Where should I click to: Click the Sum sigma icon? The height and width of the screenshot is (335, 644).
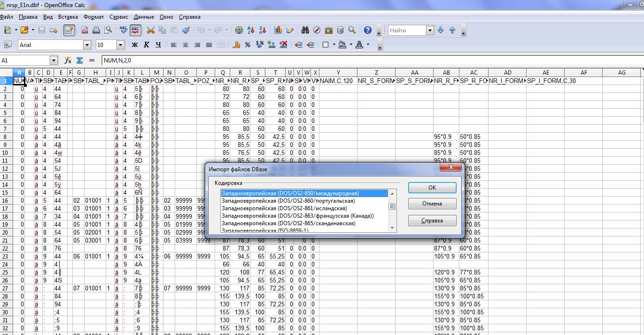pyautogui.click(x=79, y=61)
